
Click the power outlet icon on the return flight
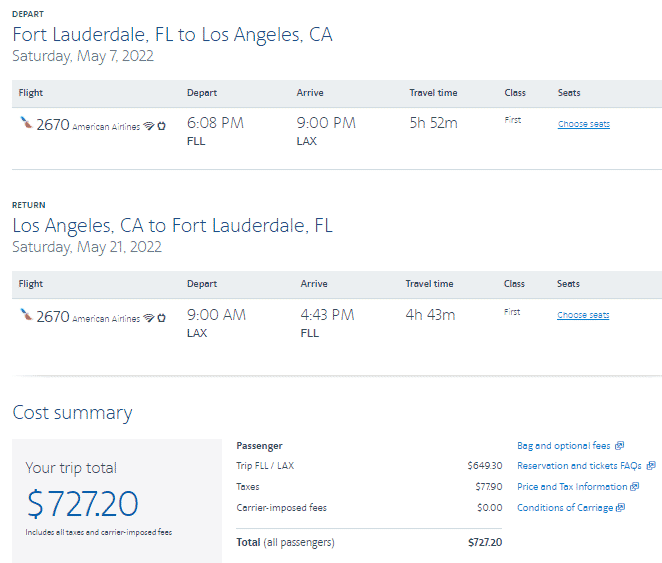pyautogui.click(x=161, y=318)
